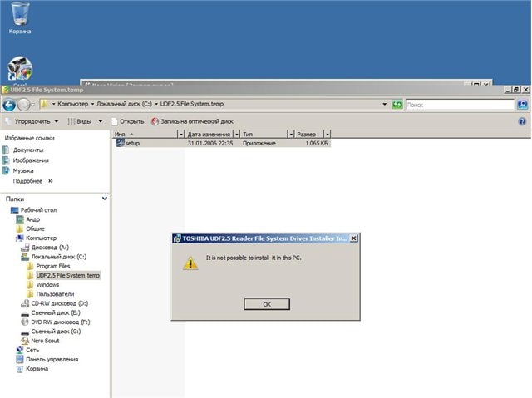The height and width of the screenshot is (398, 532).
Task: Open Дата изменения column dropdown arrow
Action: coord(237,135)
